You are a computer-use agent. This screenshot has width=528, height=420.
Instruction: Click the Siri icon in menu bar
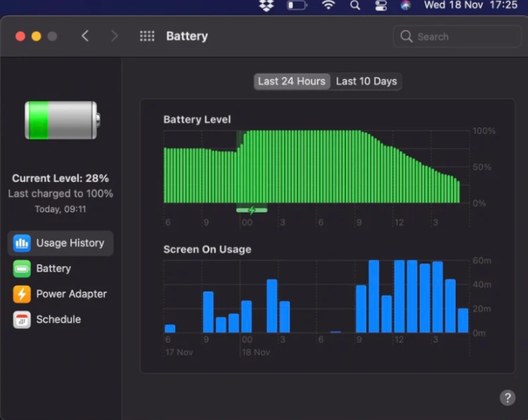tap(406, 5)
